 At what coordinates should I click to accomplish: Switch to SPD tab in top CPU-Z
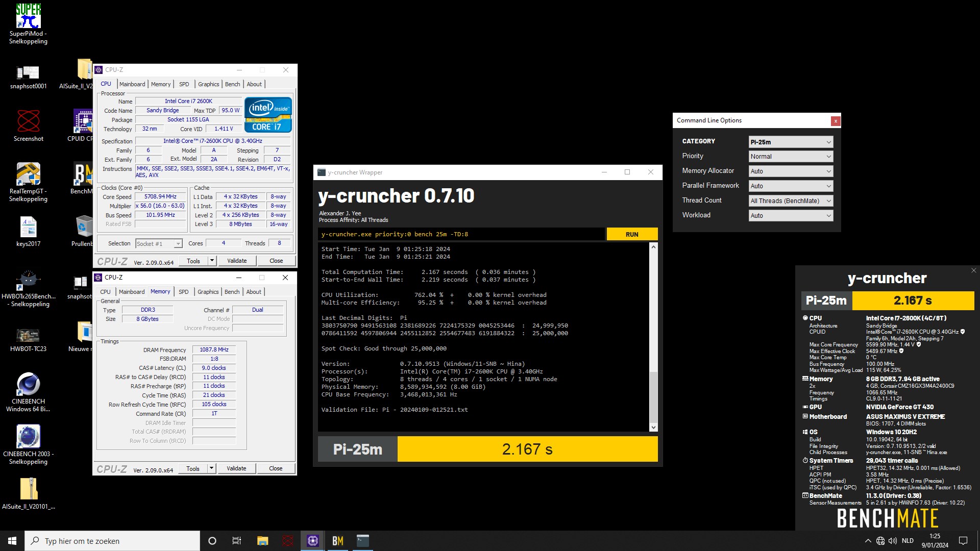click(184, 84)
